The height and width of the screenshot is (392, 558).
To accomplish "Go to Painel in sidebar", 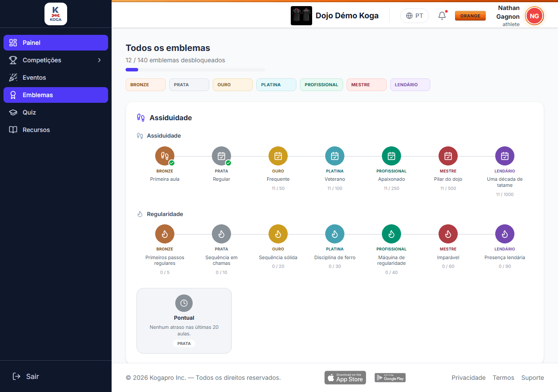I will pyautogui.click(x=56, y=43).
